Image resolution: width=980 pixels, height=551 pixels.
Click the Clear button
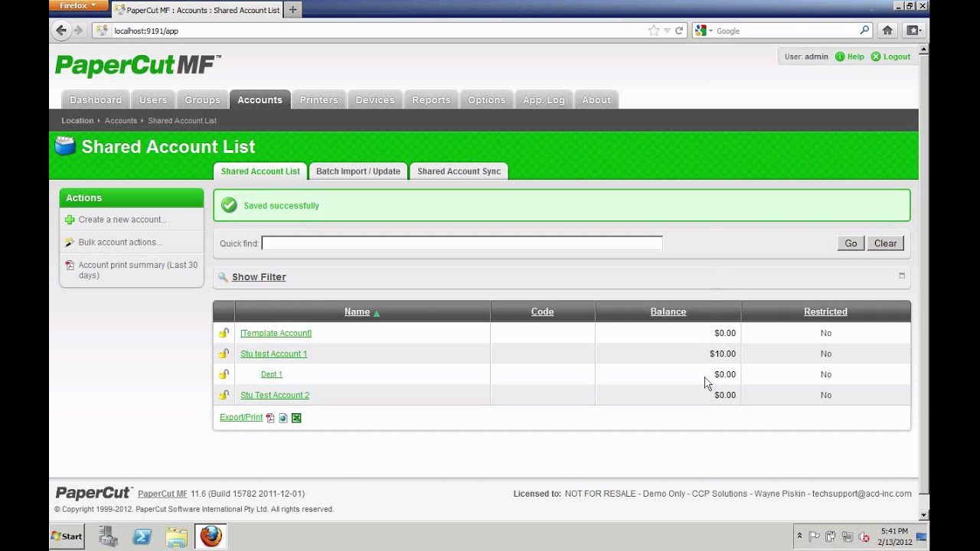click(x=885, y=243)
